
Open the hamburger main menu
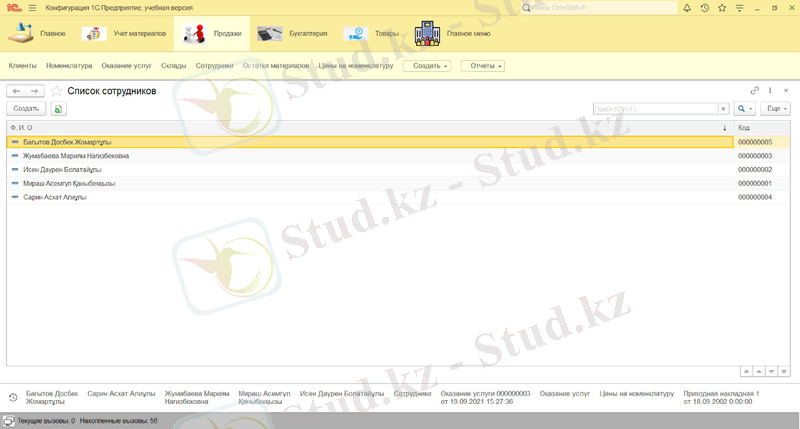click(x=33, y=8)
